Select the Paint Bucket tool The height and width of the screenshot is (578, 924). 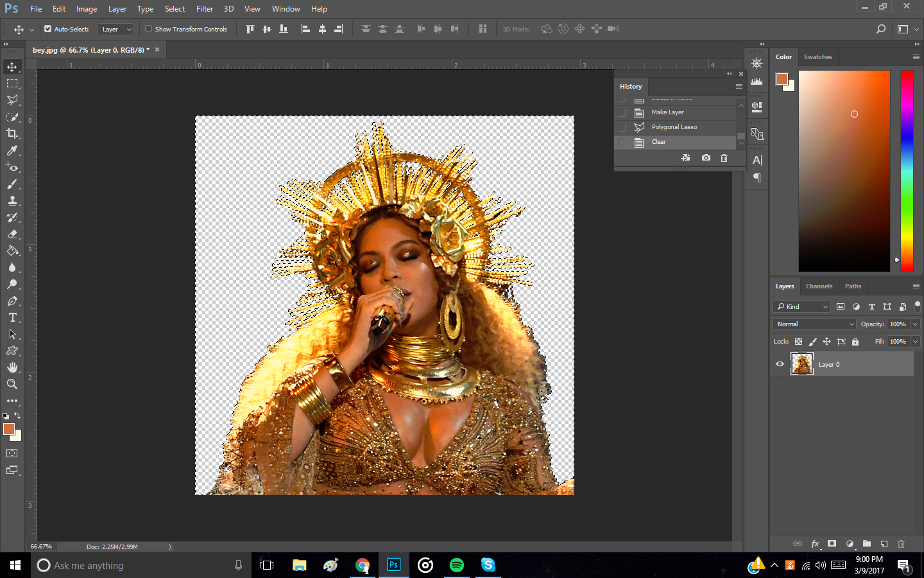12,250
